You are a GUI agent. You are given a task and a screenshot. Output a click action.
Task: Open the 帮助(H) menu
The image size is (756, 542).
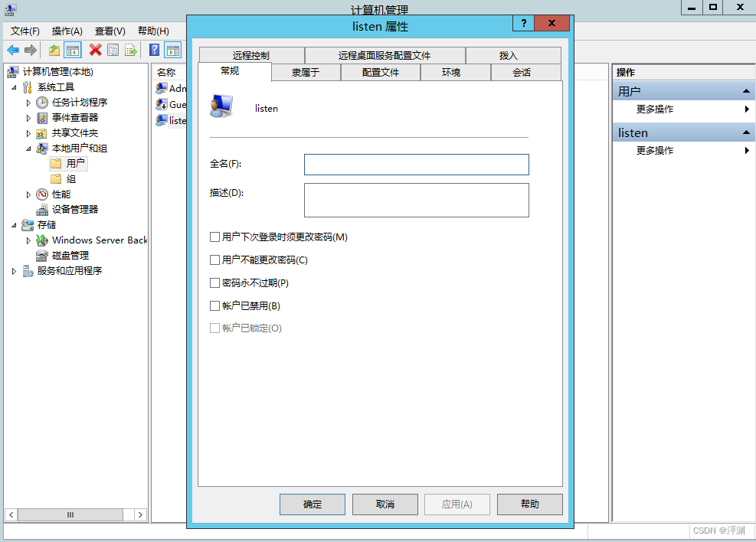click(x=153, y=31)
